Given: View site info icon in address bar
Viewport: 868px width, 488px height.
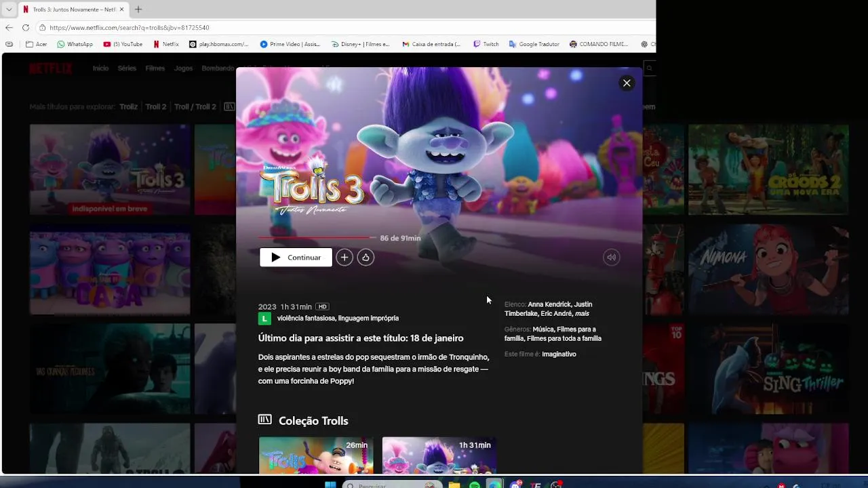Looking at the screenshot, I should click(x=42, y=28).
